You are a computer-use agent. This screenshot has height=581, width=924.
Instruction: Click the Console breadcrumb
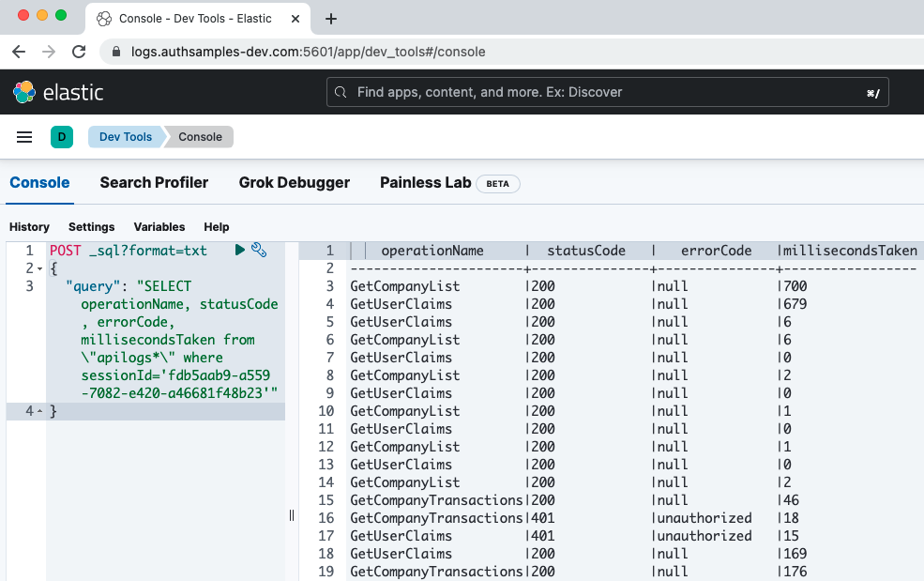(x=201, y=137)
